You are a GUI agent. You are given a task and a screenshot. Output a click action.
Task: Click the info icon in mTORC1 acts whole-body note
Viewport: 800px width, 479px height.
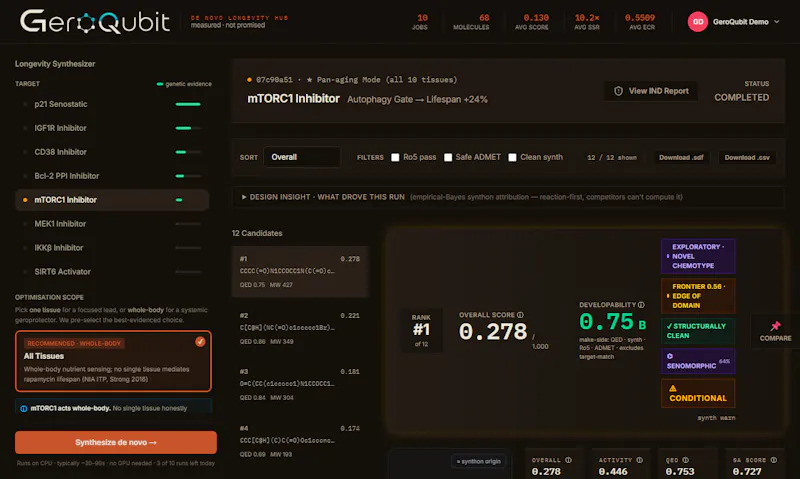[x=23, y=409]
